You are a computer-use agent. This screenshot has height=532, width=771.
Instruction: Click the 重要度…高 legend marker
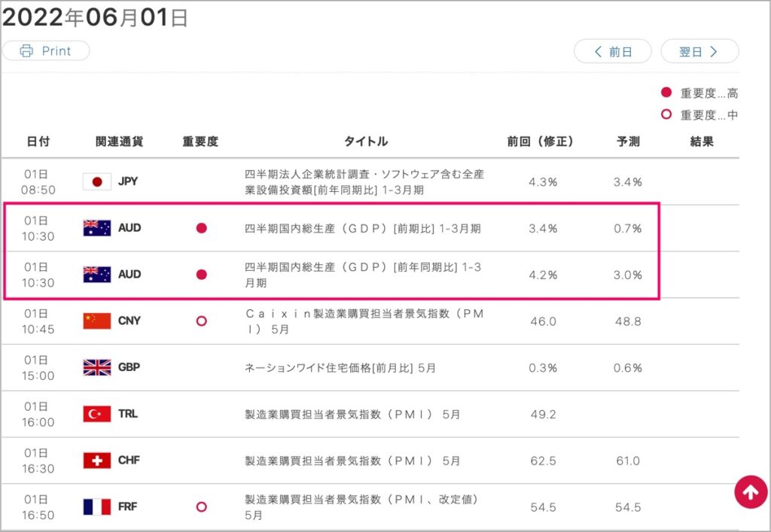pos(666,93)
